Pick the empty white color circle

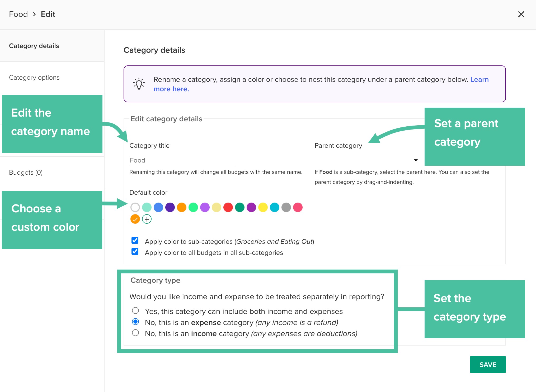(135, 207)
